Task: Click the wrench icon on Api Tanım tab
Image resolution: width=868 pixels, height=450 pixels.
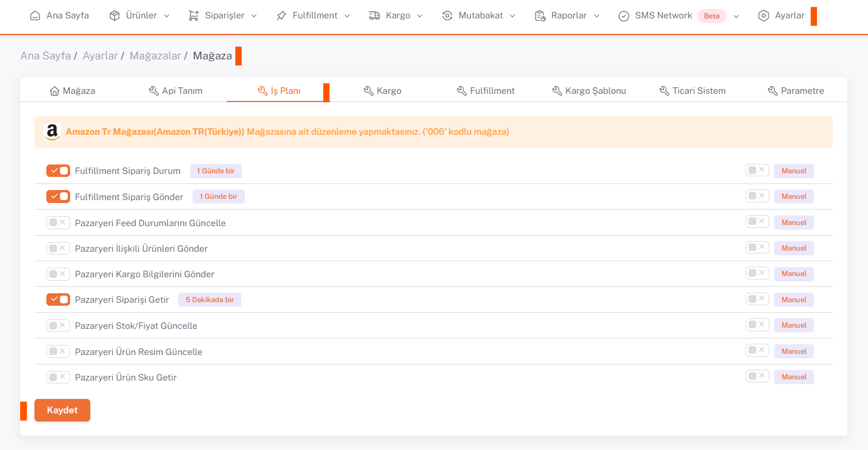Action: [x=154, y=91]
